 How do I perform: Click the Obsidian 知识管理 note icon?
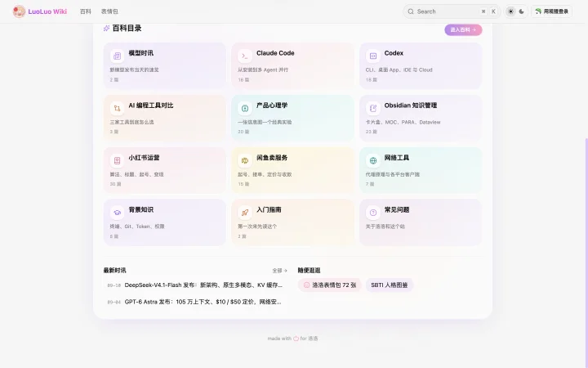[372, 108]
